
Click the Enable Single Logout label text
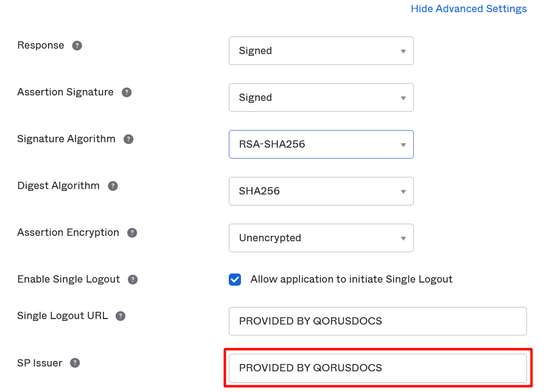(68, 280)
